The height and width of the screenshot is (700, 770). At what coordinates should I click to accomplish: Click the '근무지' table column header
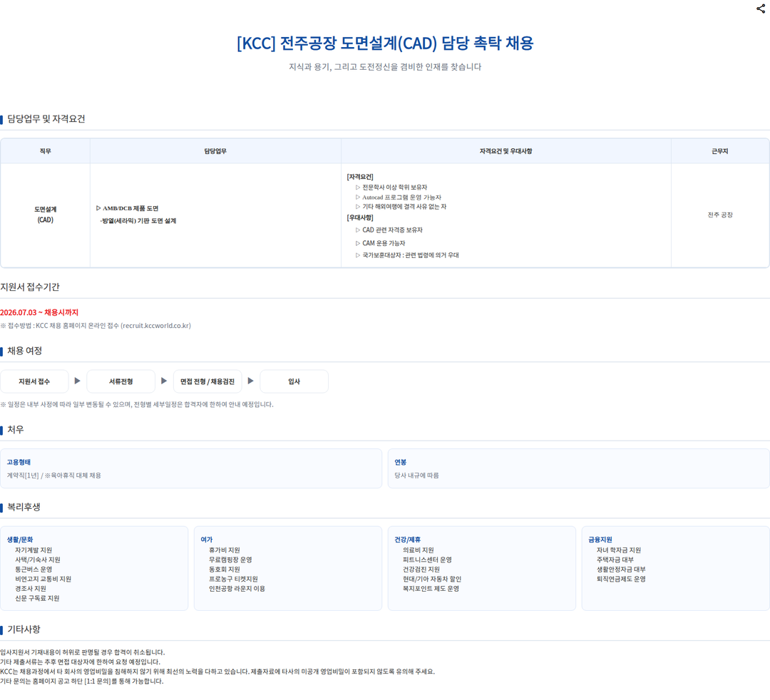(720, 151)
